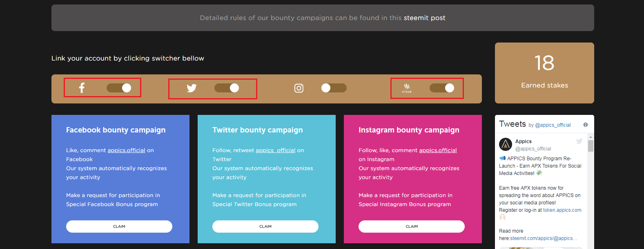Click the Facebook logo icon
This screenshot has height=249, width=644.
tap(82, 88)
